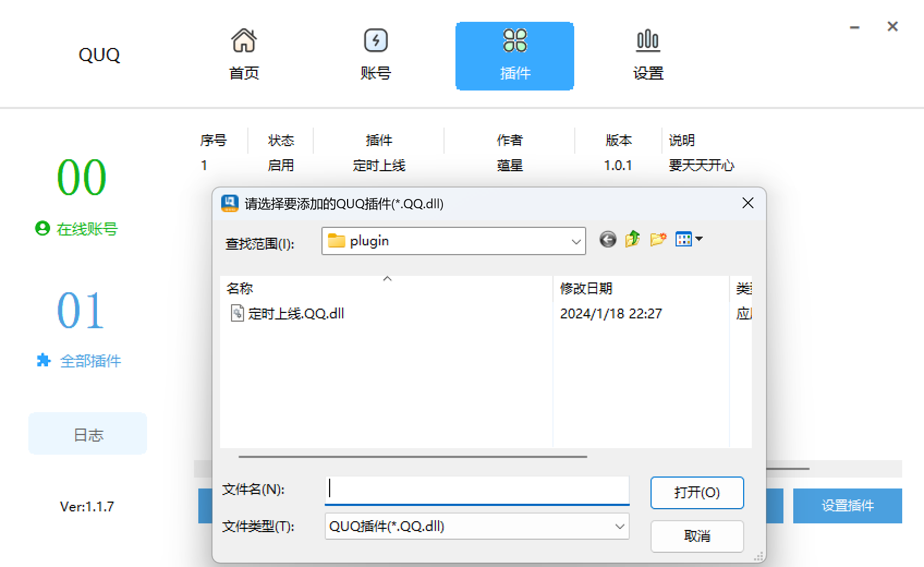The width and height of the screenshot is (924, 567).
Task: Click the 设置插件 plugin settings button
Action: click(x=847, y=506)
